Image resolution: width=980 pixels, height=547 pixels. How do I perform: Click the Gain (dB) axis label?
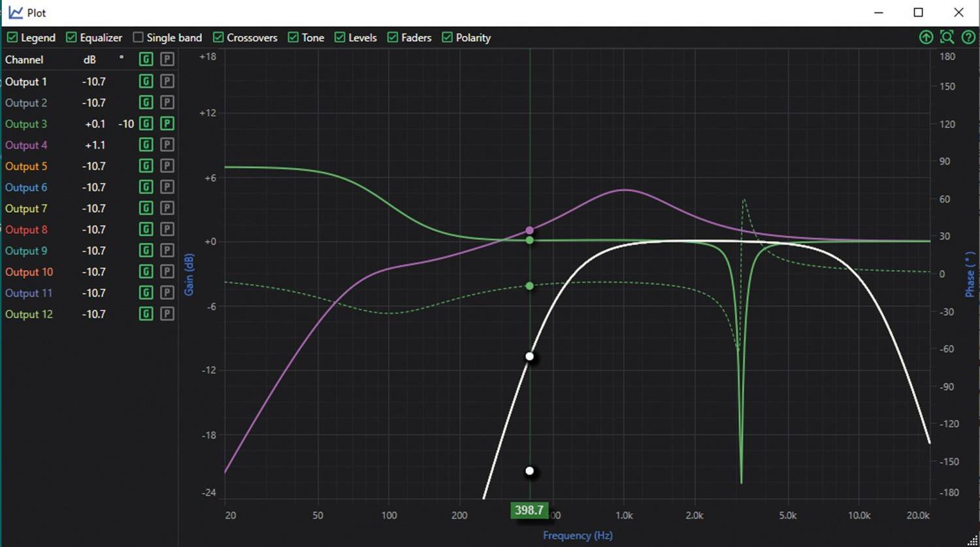coord(189,274)
